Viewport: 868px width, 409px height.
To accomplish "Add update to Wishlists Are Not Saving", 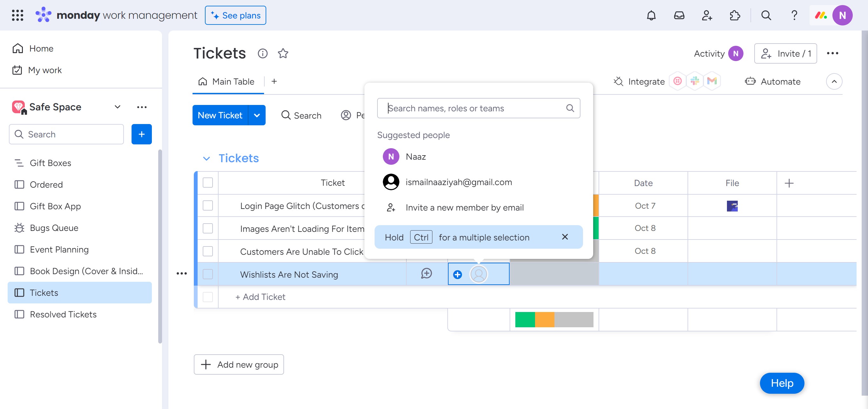I will point(426,274).
